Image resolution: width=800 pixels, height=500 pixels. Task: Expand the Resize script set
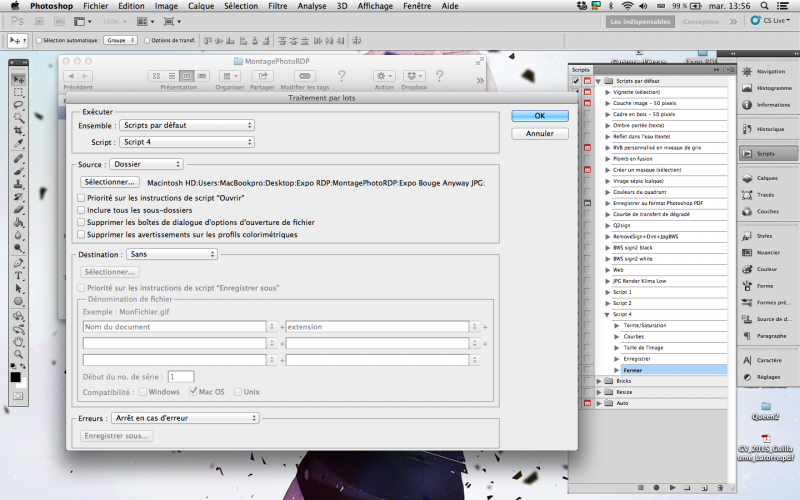pyautogui.click(x=599, y=392)
